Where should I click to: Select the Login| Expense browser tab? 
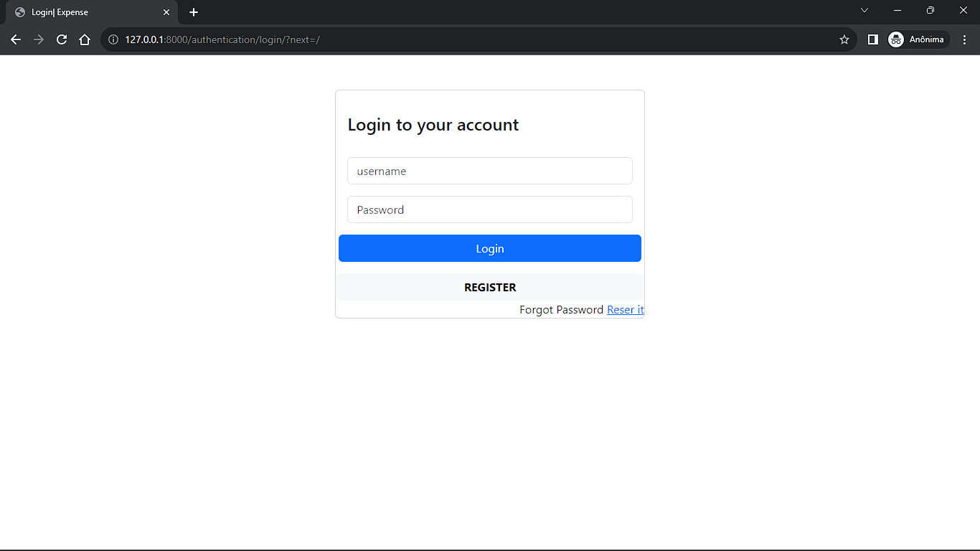pyautogui.click(x=92, y=12)
